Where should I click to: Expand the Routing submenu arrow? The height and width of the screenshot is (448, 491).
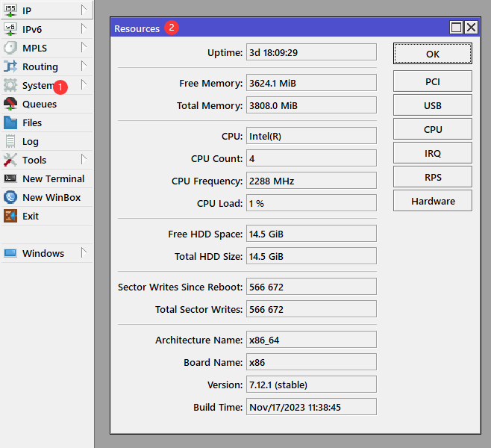[84, 66]
